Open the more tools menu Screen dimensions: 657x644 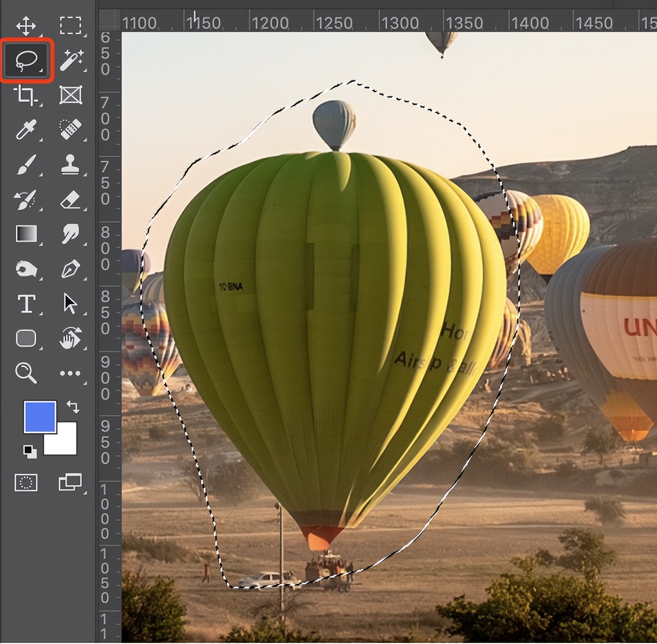[70, 374]
